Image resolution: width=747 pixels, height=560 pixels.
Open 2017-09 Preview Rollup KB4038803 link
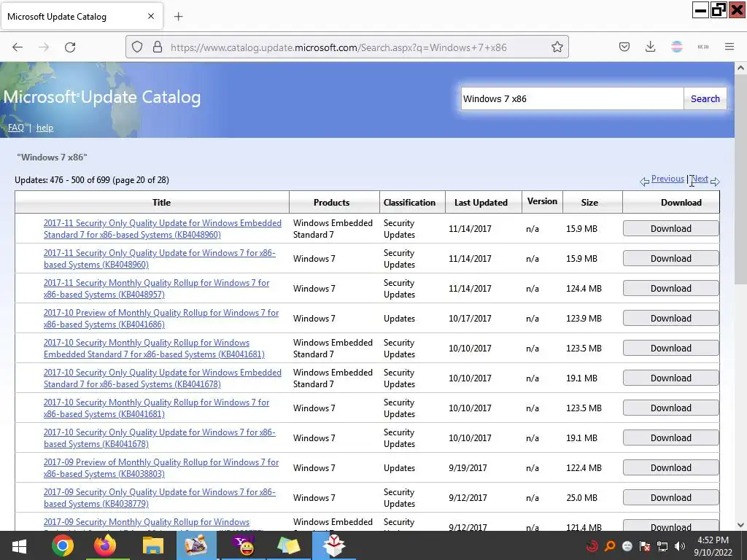[161, 468]
